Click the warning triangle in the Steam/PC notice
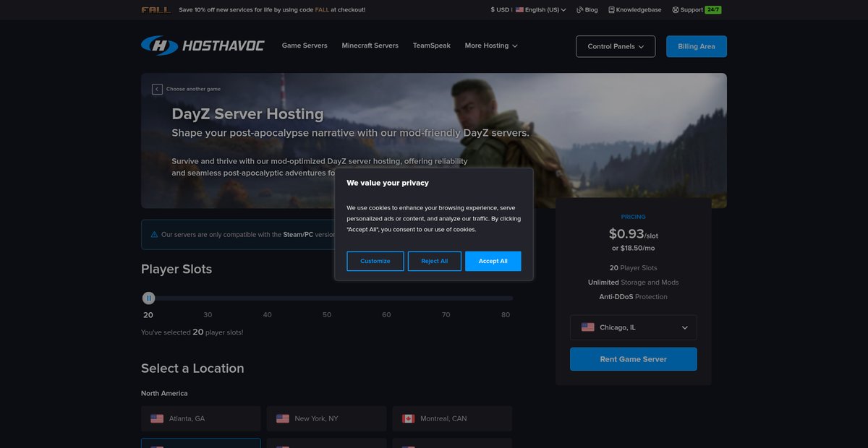Viewport: 868px width, 448px height. point(154,235)
